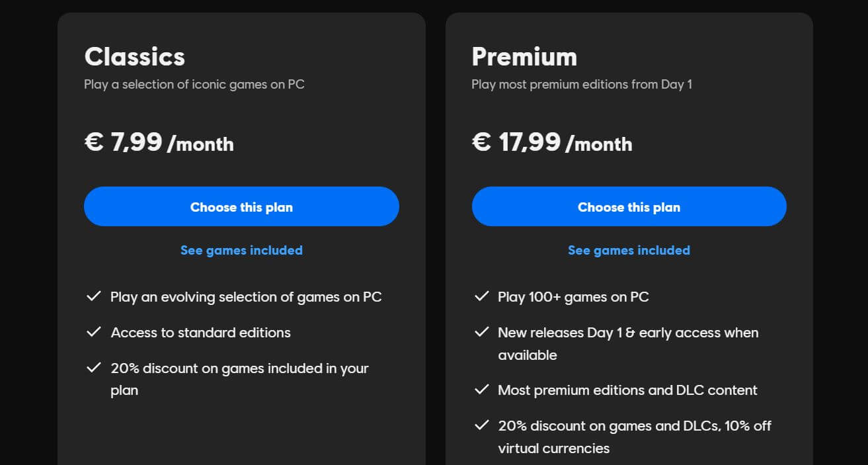
Task: Click the checkmark next to '20% discount on games included in your plan'
Action: pyautogui.click(x=93, y=368)
